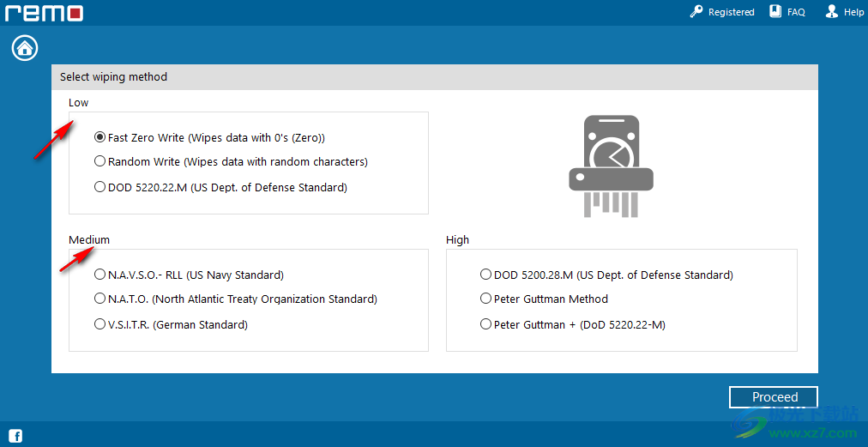Click the Registered key icon
Image resolution: width=868 pixels, height=447 pixels.
(x=696, y=12)
